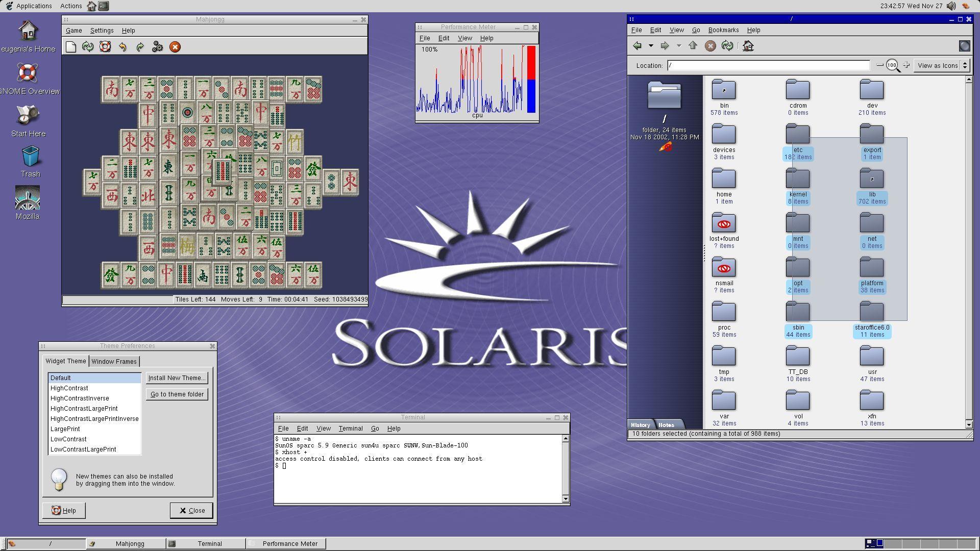
Task: Switch to the Window Frames tab
Action: tap(114, 361)
